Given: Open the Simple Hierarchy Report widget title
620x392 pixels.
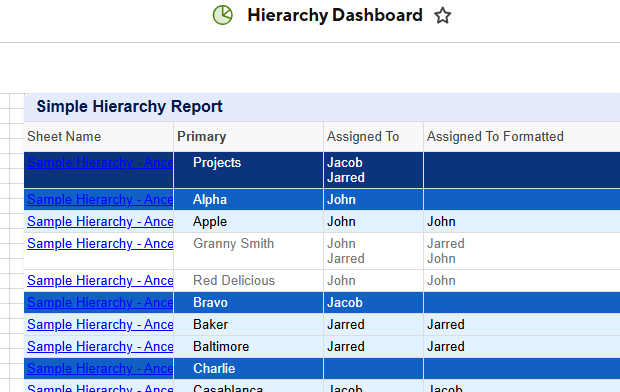Looking at the screenshot, I should pyautogui.click(x=129, y=106).
